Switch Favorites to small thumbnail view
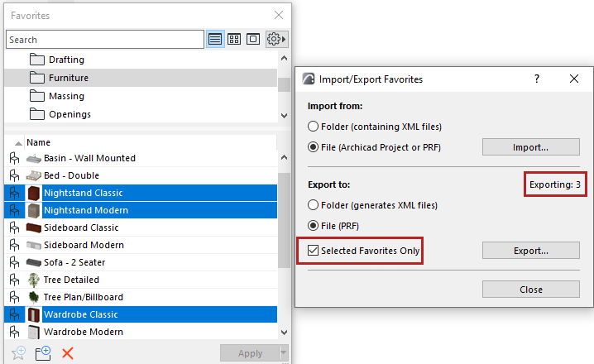Image resolution: width=594 pixels, height=364 pixels. (x=234, y=39)
